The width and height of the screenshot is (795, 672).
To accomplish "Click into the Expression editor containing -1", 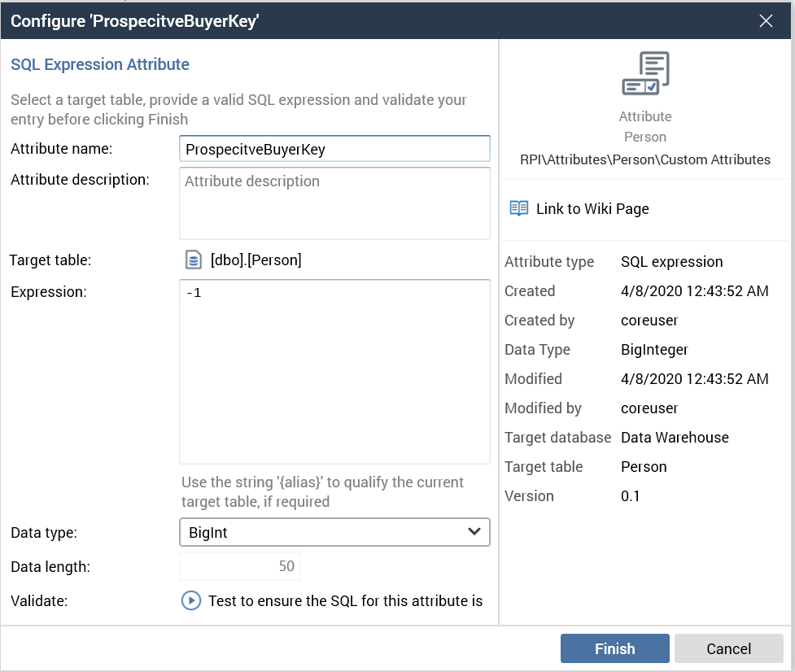I will coord(334,371).
